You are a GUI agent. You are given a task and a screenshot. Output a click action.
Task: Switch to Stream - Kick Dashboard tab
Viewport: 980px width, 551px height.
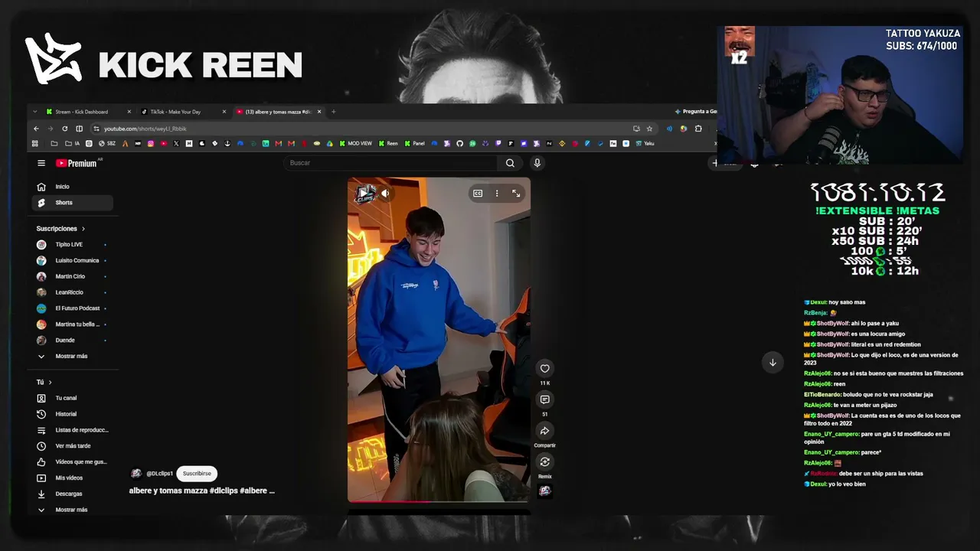[88, 112]
